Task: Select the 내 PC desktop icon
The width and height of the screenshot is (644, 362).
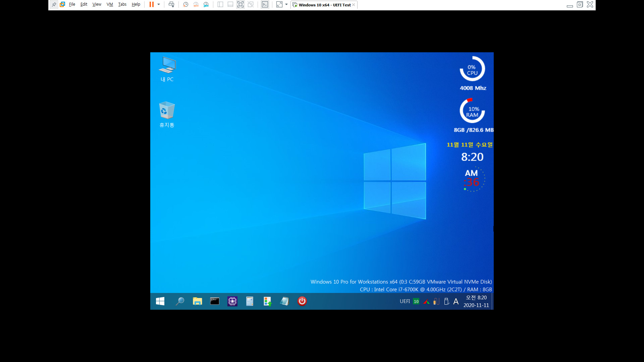Action: click(x=167, y=69)
